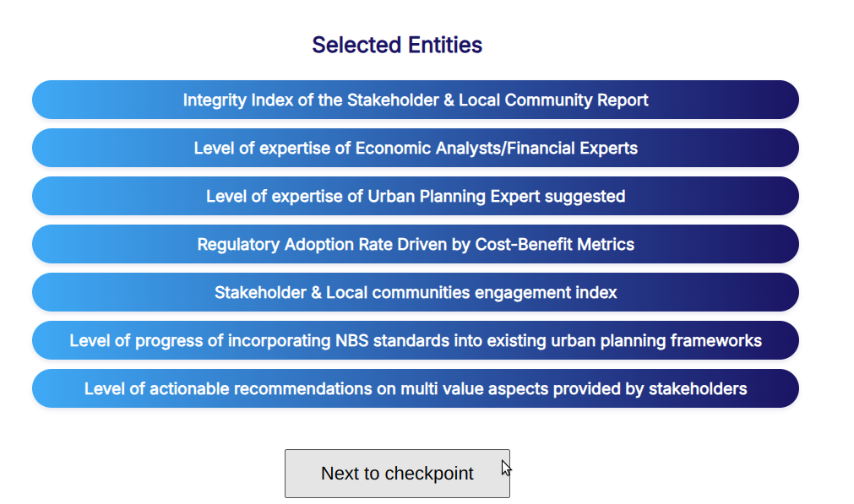Click the last entity in the list
The image size is (854, 504).
(x=416, y=388)
